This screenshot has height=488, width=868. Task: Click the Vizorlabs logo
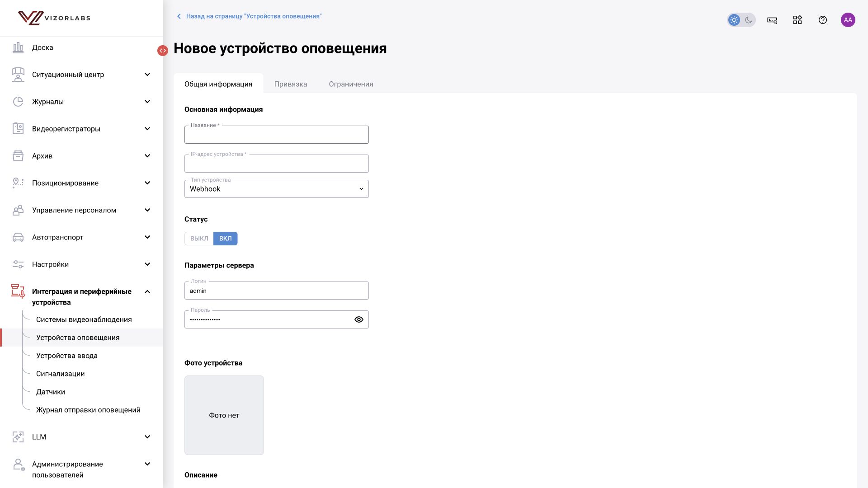[54, 18]
